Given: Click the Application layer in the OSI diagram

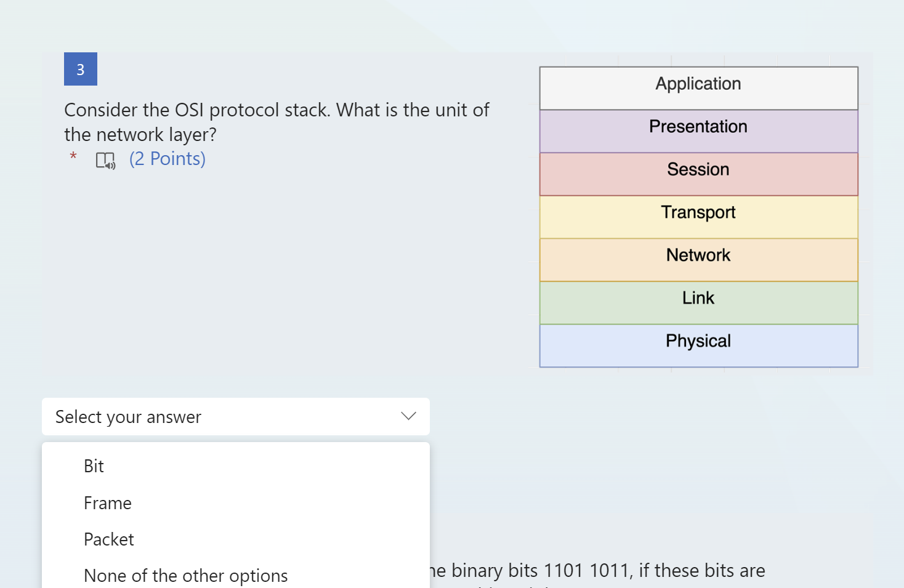Looking at the screenshot, I should pyautogui.click(x=698, y=84).
